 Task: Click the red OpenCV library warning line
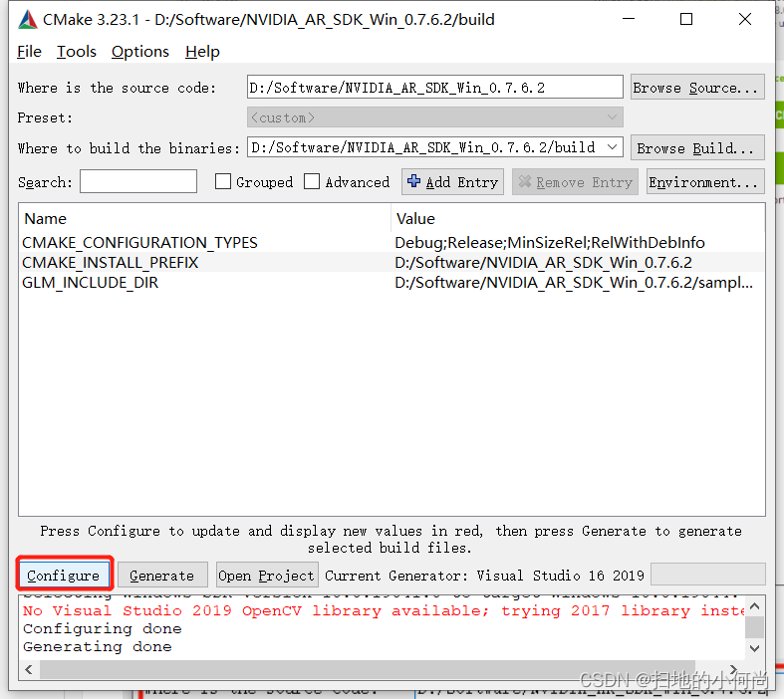(383, 610)
